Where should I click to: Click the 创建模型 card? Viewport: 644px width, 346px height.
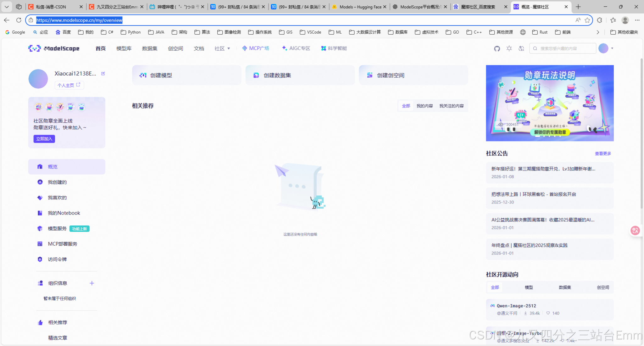pos(186,75)
